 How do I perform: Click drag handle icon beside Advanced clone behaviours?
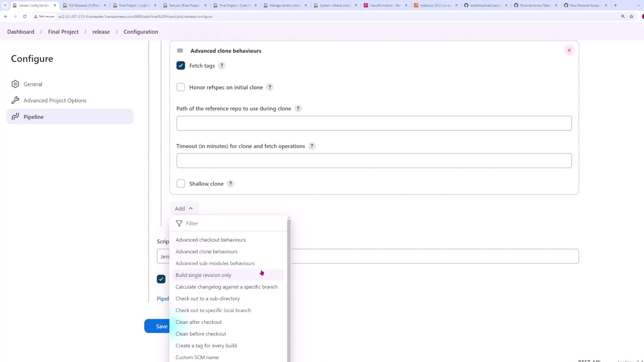180,51
